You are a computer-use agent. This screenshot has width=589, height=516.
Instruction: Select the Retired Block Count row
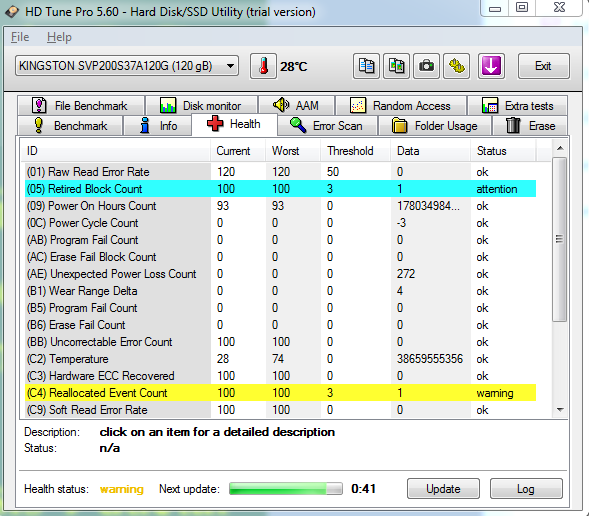pyautogui.click(x=281, y=189)
